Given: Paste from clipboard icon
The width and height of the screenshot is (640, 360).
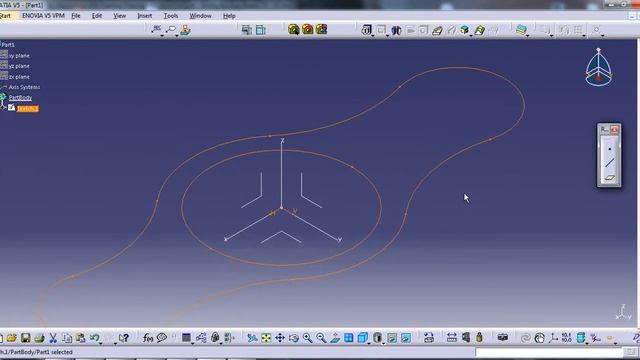Looking at the screenshot, I should tap(80, 338).
